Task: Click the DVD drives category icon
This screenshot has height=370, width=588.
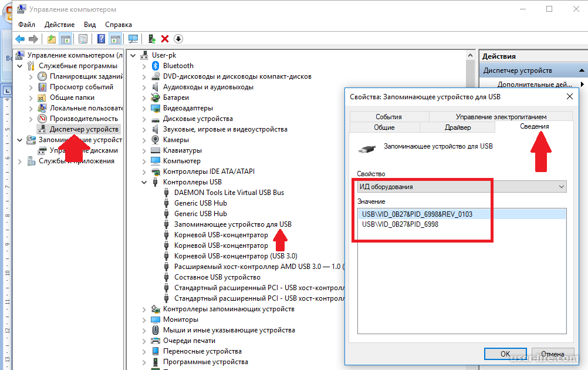Action: 156,76
